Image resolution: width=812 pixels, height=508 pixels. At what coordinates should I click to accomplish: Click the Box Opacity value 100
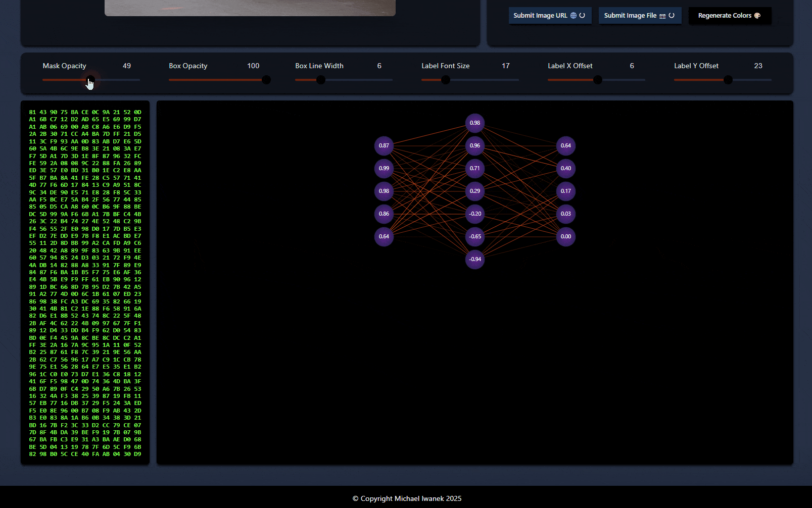253,66
